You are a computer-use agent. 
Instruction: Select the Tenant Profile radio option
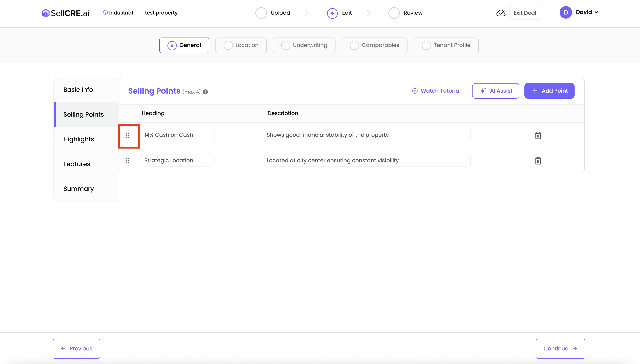[x=426, y=45]
